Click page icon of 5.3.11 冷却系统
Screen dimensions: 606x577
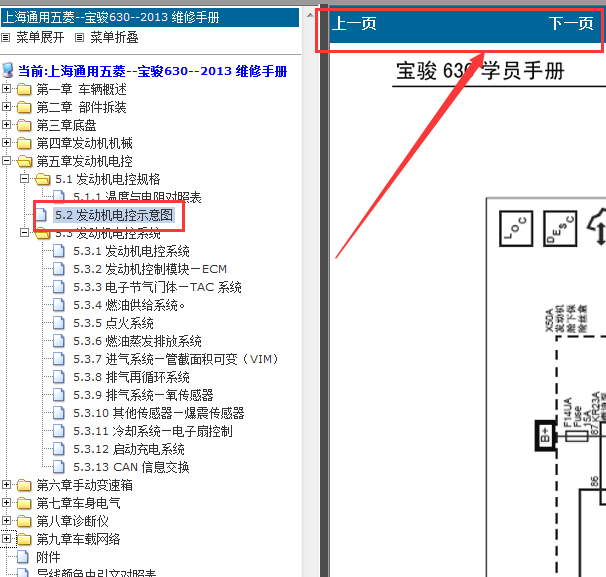tap(59, 431)
